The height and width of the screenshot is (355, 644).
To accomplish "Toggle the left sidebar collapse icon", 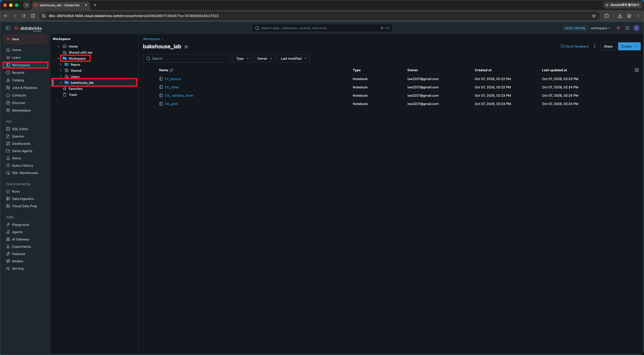I will click(8, 28).
